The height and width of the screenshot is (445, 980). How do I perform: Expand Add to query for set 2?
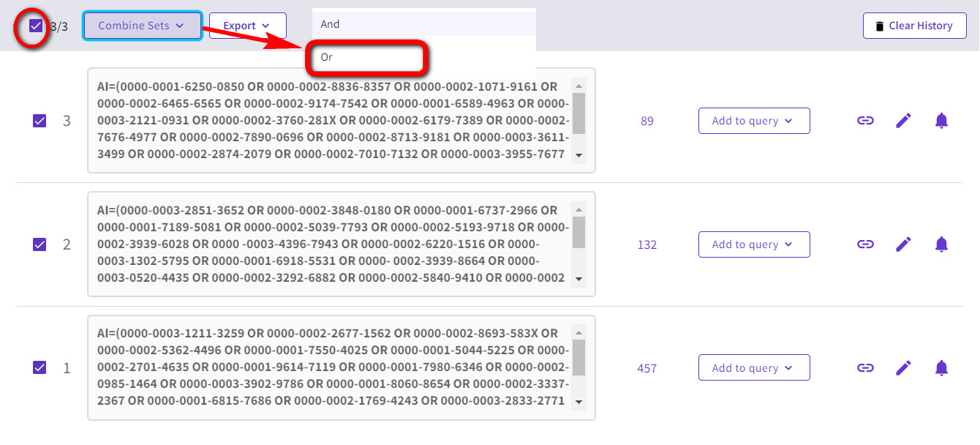pyautogui.click(x=754, y=244)
